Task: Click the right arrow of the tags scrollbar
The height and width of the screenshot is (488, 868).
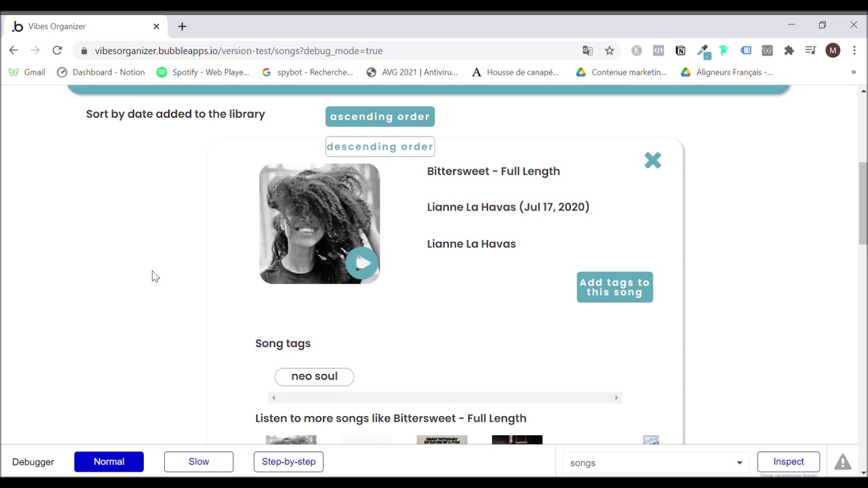Action: point(616,398)
